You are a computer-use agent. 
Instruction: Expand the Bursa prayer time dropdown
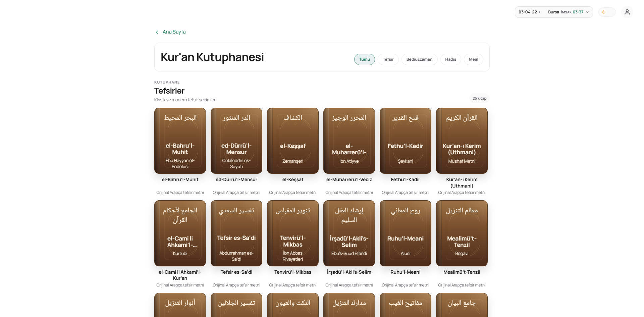tap(587, 12)
